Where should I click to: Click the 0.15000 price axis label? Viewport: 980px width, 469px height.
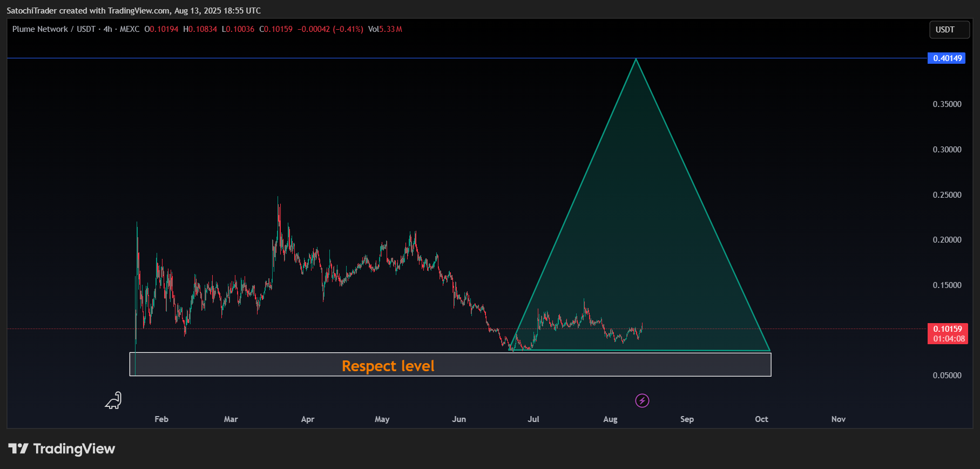pyautogui.click(x=947, y=285)
